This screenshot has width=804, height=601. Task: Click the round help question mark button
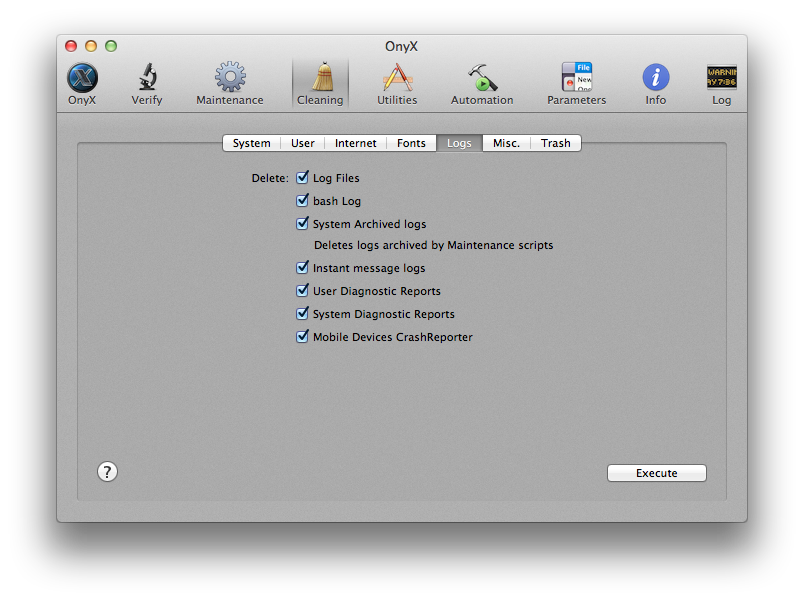[108, 472]
